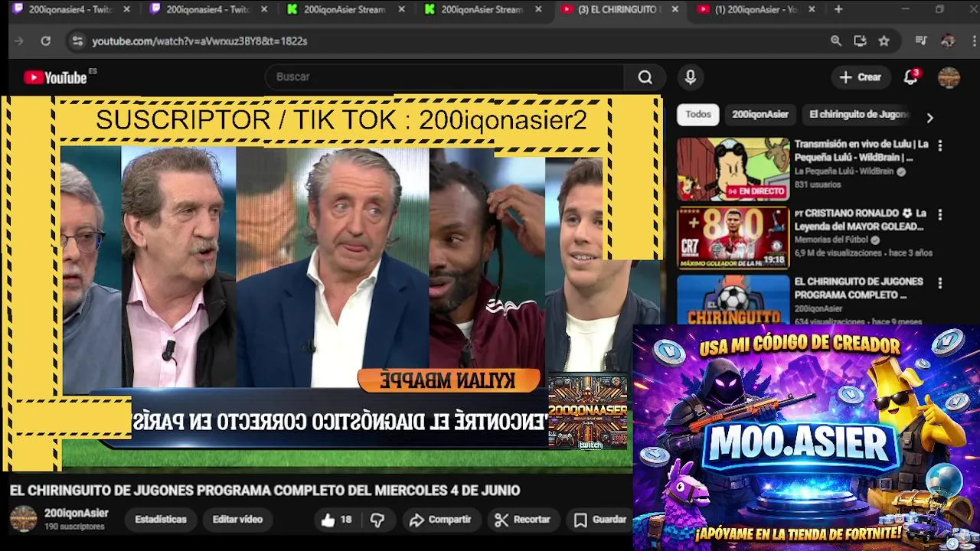Image resolution: width=980 pixels, height=551 pixels.
Task: Close the EL CHIRINGUITO YouTube tab
Action: [x=675, y=9]
